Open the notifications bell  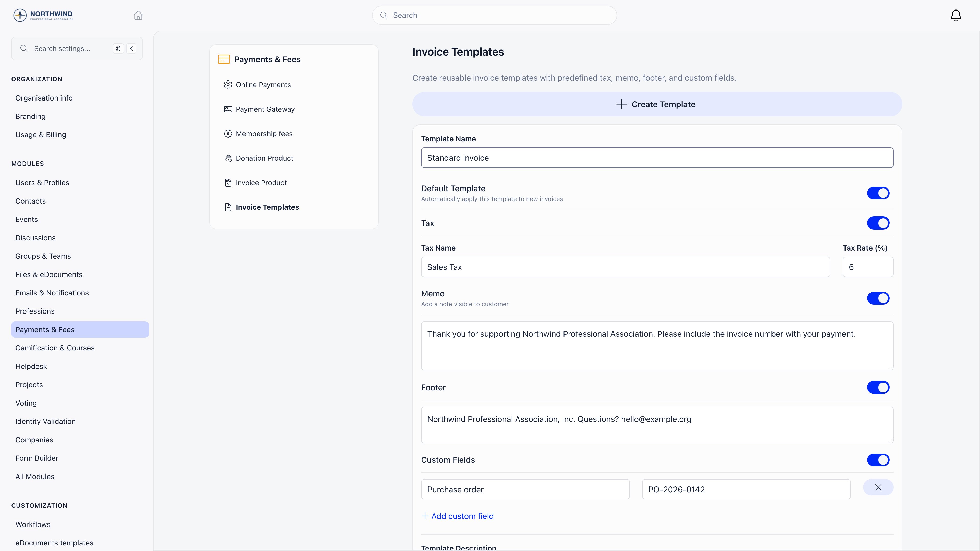[x=956, y=15]
